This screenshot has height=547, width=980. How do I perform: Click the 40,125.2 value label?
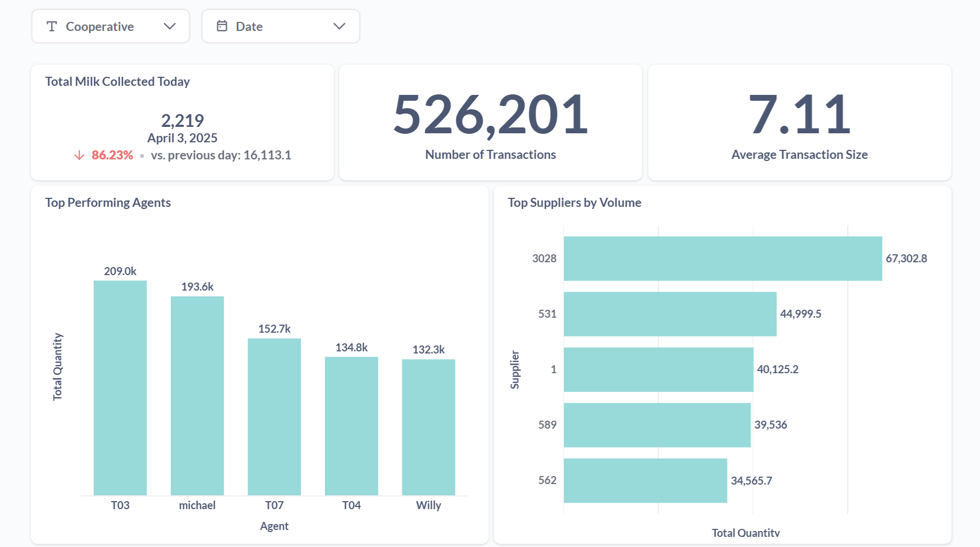778,369
